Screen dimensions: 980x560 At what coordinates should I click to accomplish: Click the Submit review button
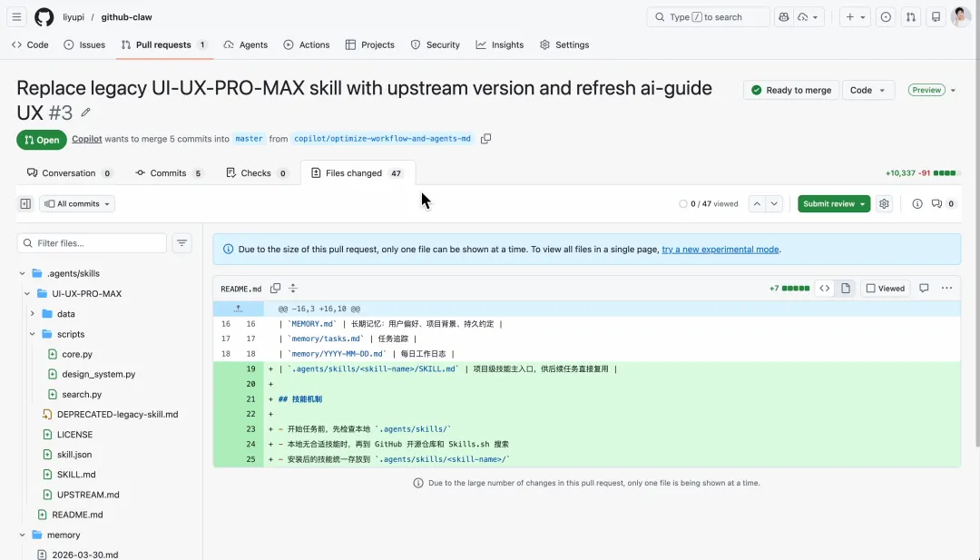click(x=833, y=204)
